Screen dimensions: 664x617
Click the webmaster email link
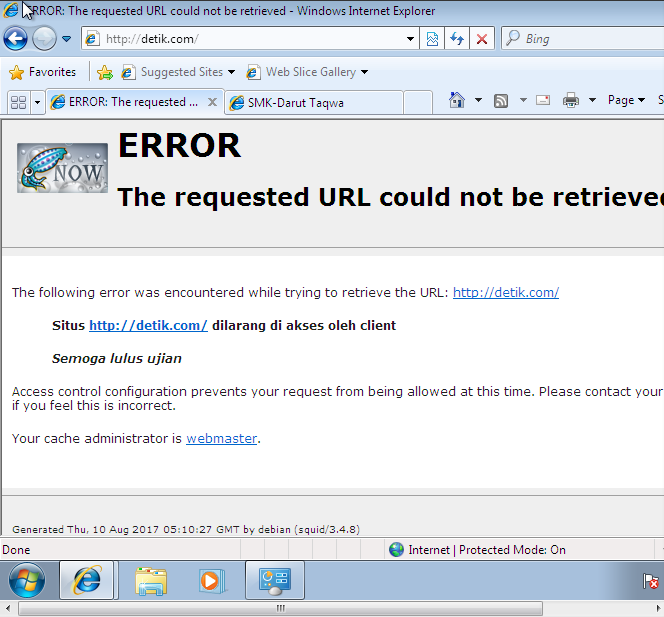coord(221,439)
